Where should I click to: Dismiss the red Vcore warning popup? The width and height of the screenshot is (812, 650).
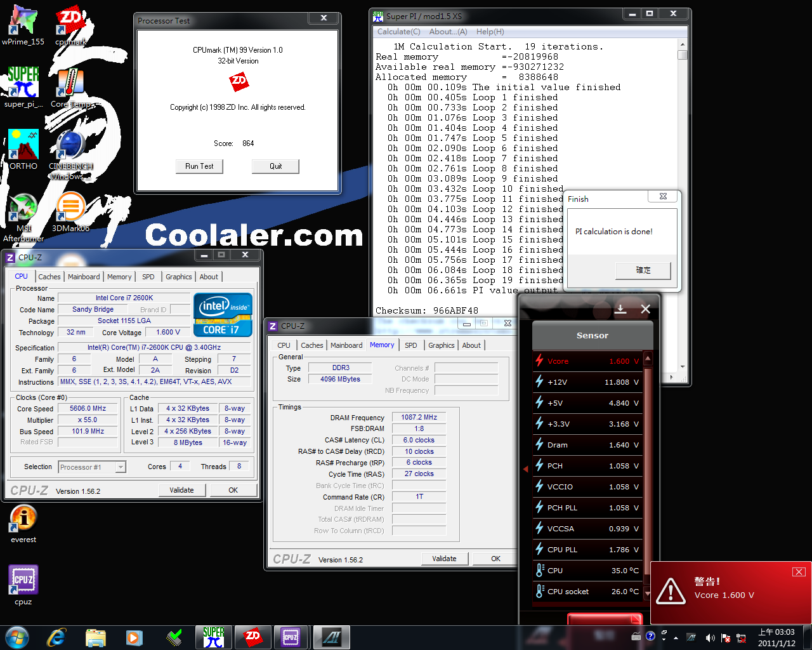tap(799, 571)
